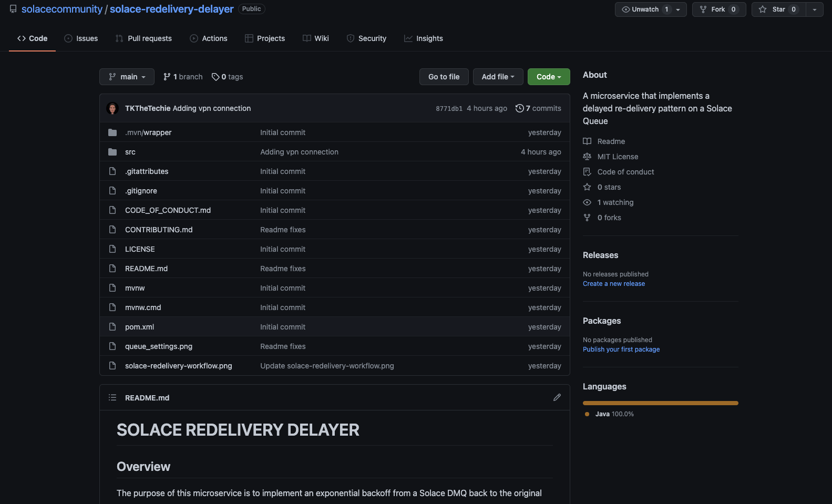Click the Java language color bar
This screenshot has height=504, width=832.
pos(661,403)
